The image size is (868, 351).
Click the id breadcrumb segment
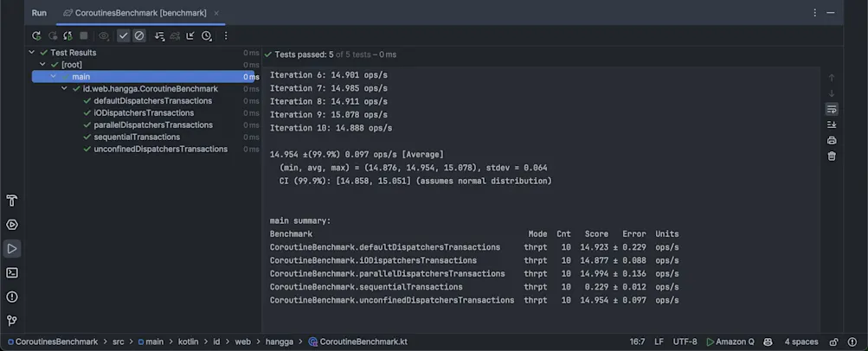pyautogui.click(x=217, y=341)
